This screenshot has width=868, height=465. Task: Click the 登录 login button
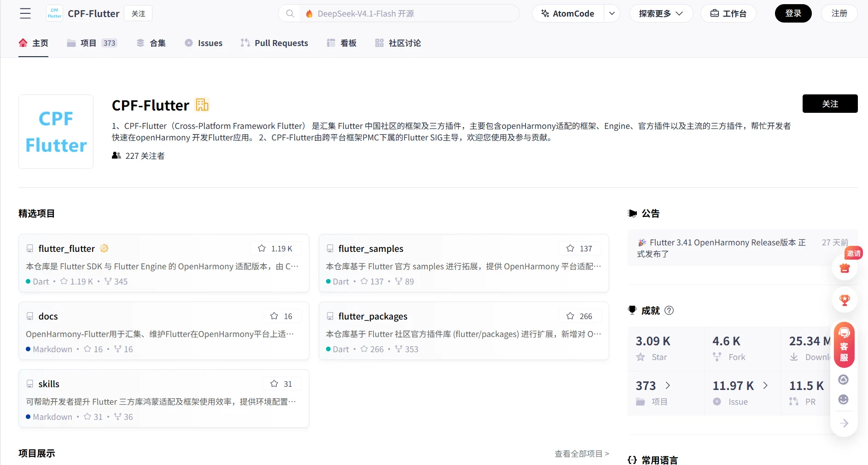click(793, 13)
